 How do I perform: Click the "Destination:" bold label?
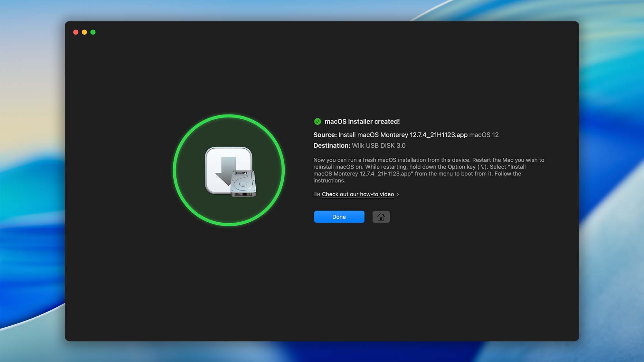(x=331, y=145)
